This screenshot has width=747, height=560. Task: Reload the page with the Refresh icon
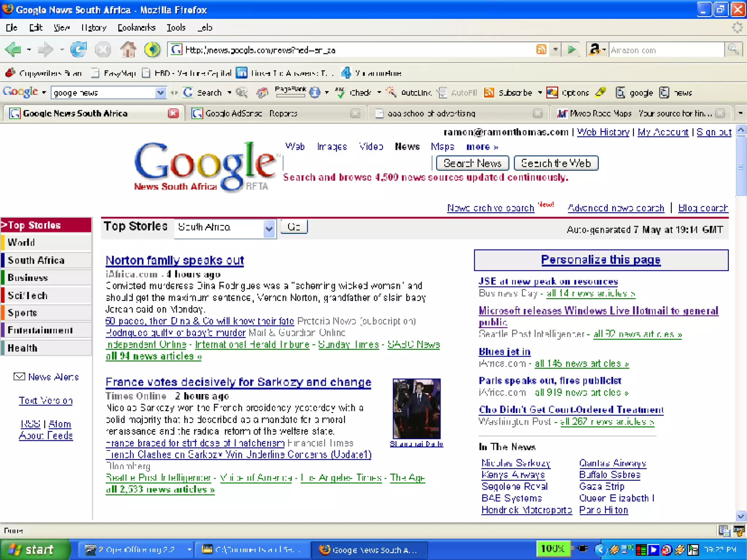tap(78, 49)
